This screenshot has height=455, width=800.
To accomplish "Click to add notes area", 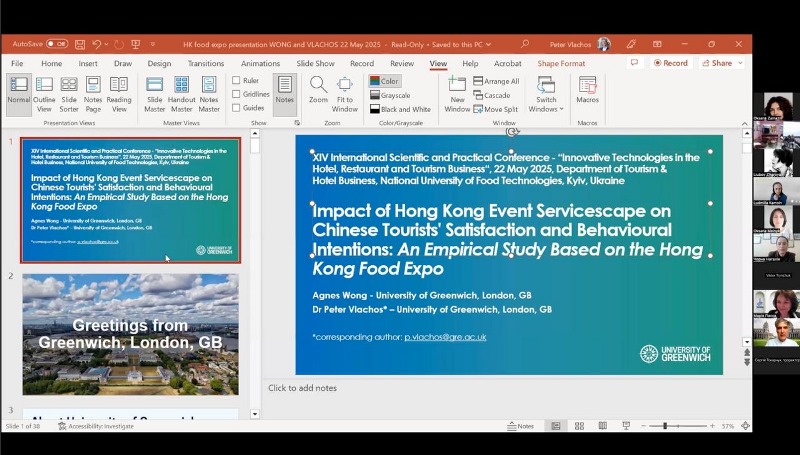I will 303,388.
